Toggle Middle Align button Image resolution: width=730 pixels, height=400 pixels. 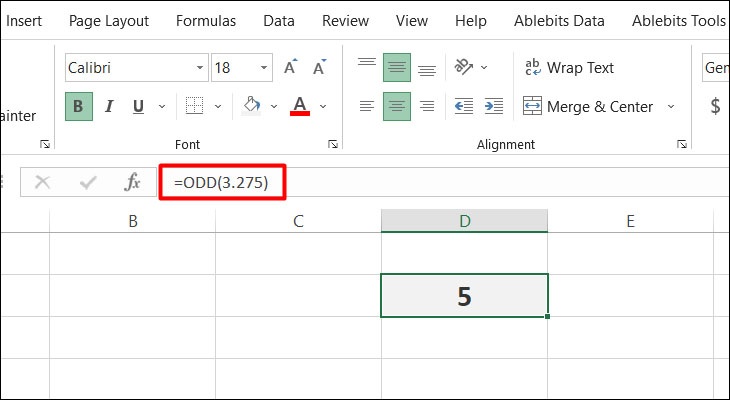point(397,67)
